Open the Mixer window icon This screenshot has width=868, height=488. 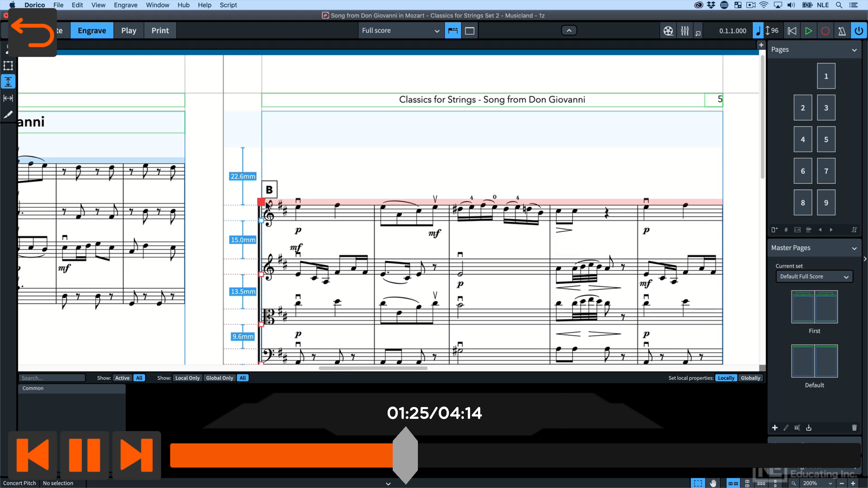(x=685, y=31)
